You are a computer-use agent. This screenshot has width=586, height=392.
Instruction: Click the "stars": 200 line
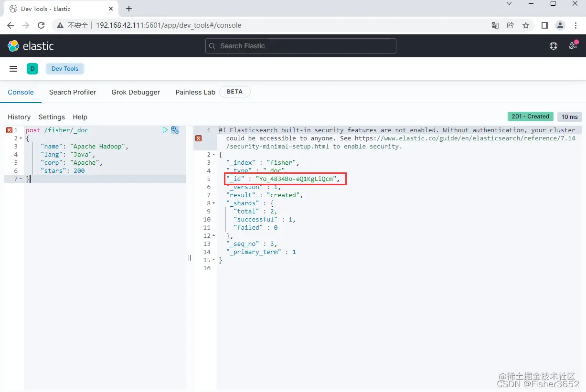coord(63,171)
